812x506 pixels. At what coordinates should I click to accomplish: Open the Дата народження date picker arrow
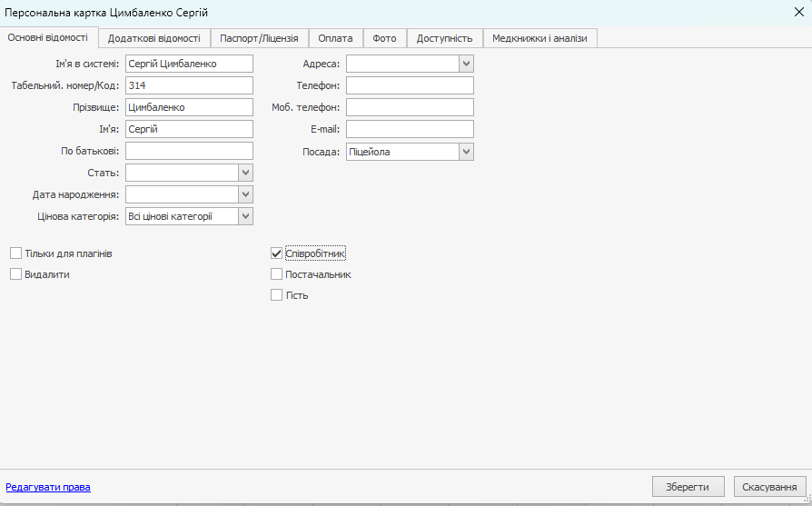245,194
